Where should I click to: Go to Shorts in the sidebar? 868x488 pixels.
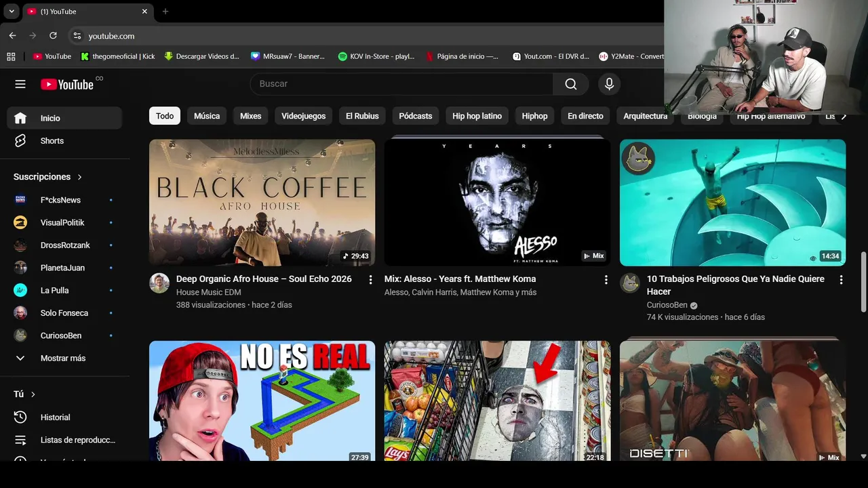pyautogui.click(x=64, y=141)
